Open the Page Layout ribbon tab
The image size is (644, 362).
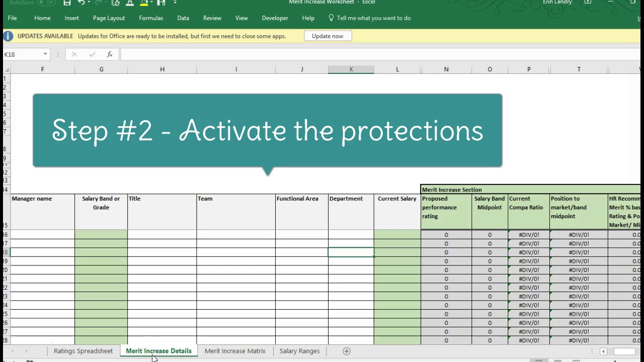[109, 18]
